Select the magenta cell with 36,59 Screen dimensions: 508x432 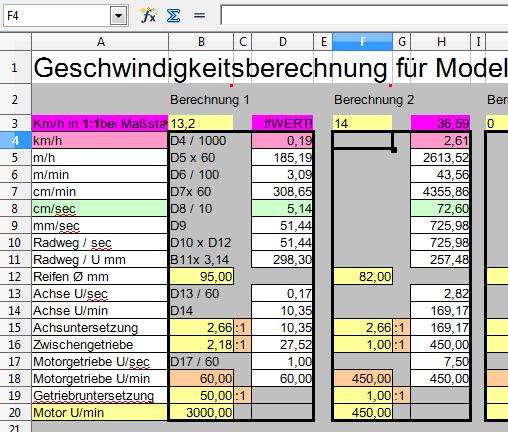[x=441, y=124]
